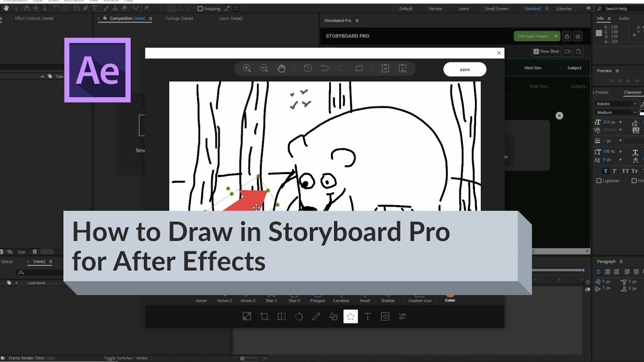Select the Hand tool in After Effects toolbar
The width and height of the screenshot is (644, 362).
[x=6, y=9]
